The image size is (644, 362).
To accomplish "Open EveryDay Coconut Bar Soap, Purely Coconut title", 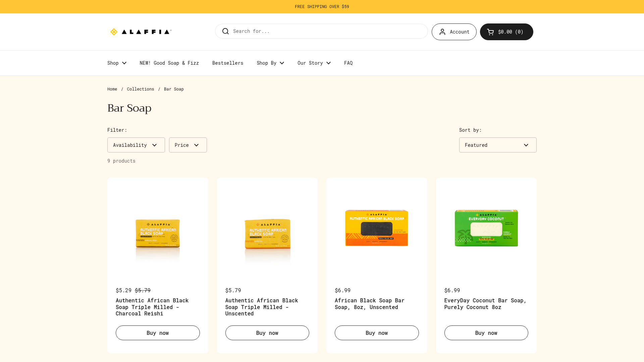I will click(x=485, y=304).
